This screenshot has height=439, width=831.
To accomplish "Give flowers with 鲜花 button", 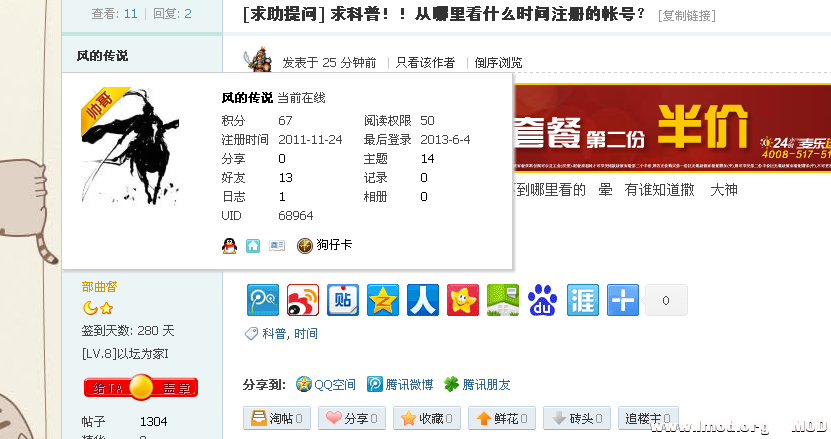I will (x=502, y=418).
